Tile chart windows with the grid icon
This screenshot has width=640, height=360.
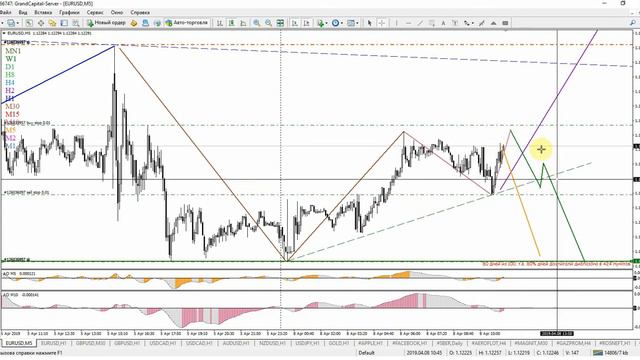click(x=280, y=23)
